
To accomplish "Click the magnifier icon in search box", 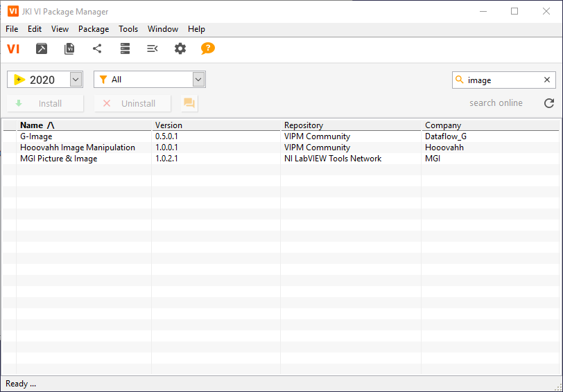I will pyautogui.click(x=459, y=79).
